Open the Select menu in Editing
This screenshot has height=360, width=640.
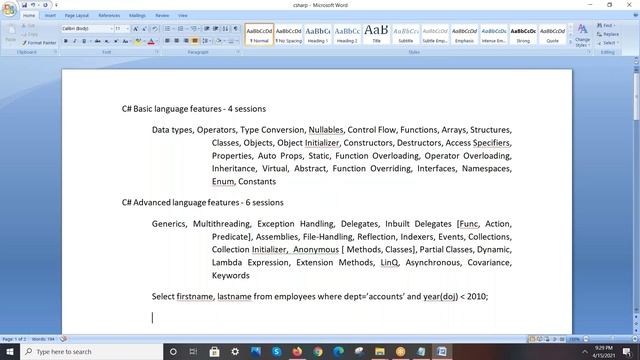(607, 43)
